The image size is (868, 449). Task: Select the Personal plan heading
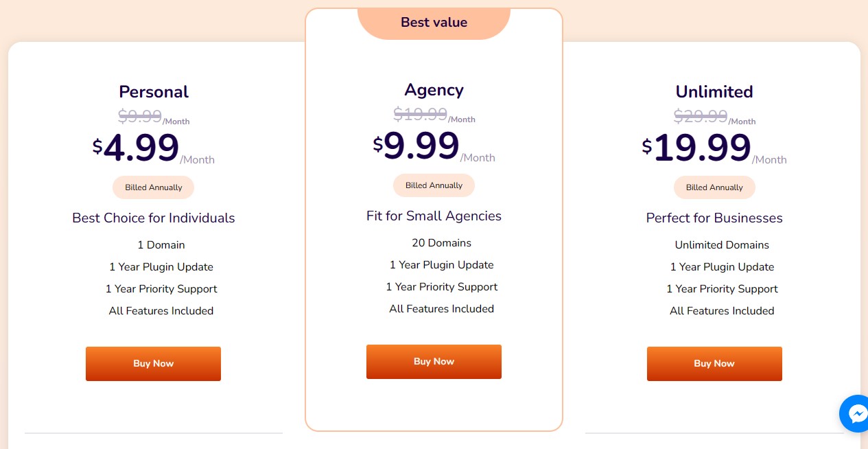pyautogui.click(x=153, y=91)
